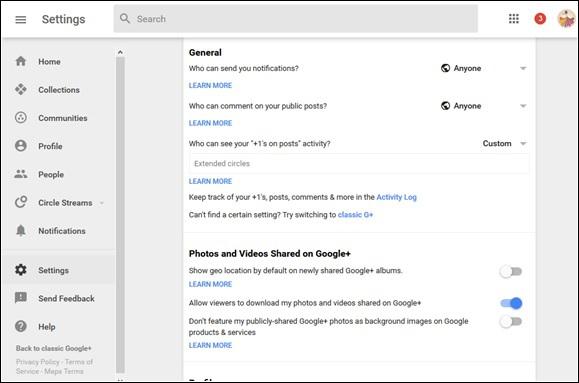Disable allow viewers to download photos toggle
This screenshot has width=579, height=383.
pyautogui.click(x=511, y=303)
